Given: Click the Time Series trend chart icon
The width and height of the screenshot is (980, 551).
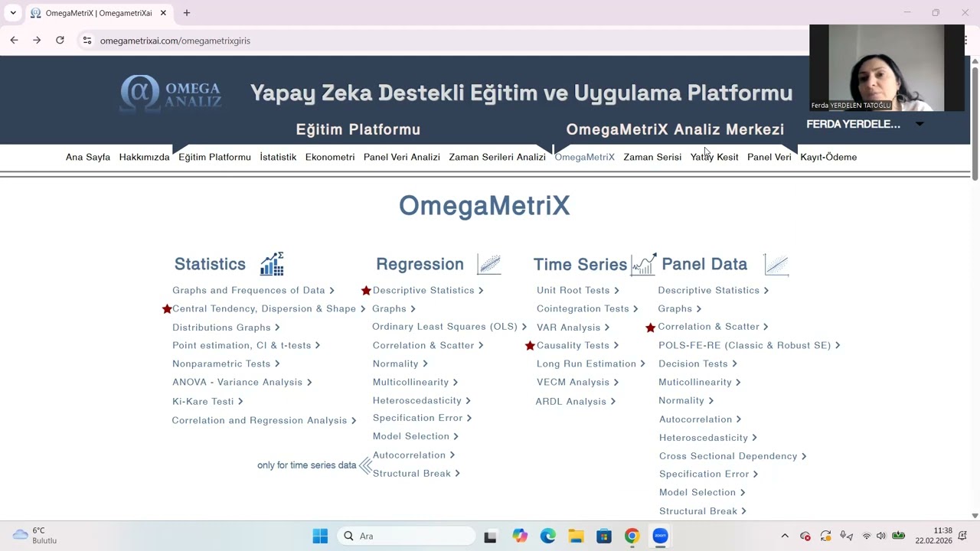Looking at the screenshot, I should [x=643, y=264].
